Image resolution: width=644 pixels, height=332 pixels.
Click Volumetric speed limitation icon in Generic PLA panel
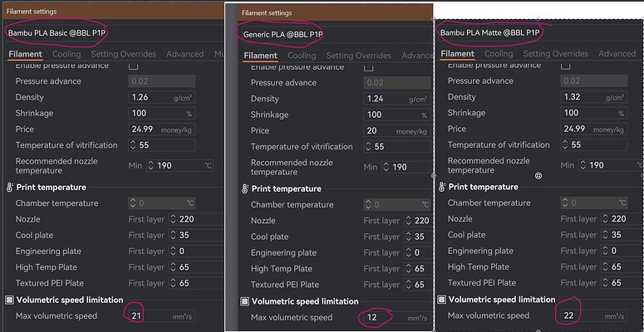click(x=245, y=301)
